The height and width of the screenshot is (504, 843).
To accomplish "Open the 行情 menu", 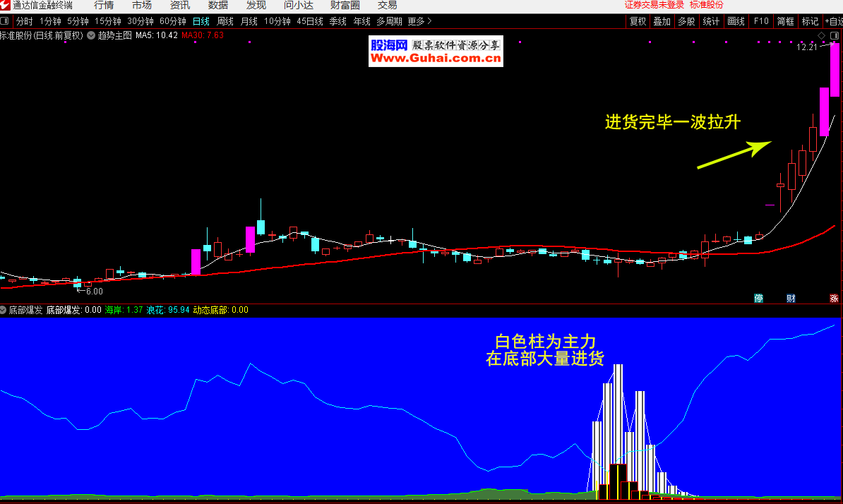I will click(x=104, y=5).
